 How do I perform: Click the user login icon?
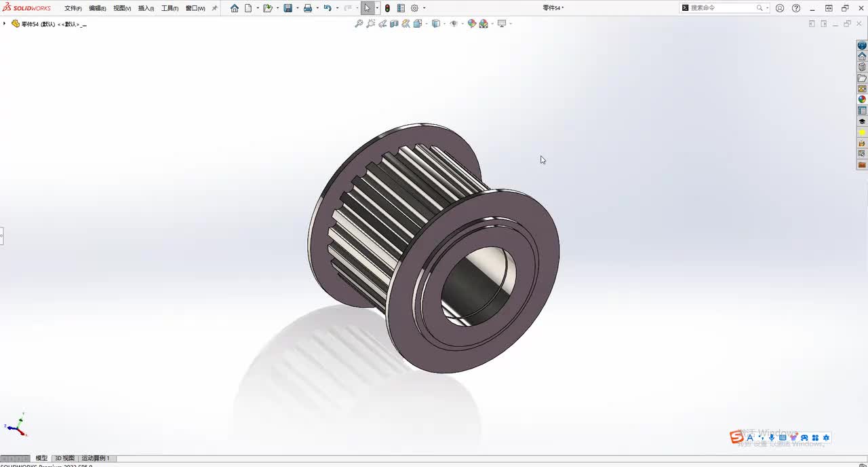pyautogui.click(x=780, y=8)
